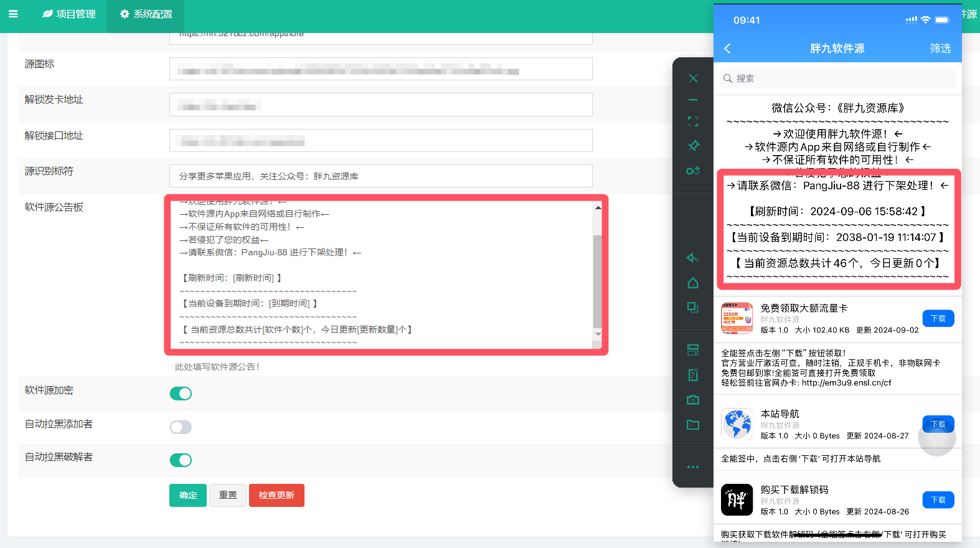The width and height of the screenshot is (980, 548).
Task: Tap 下载 for 免费领取大额流量卡
Action: tap(938, 318)
